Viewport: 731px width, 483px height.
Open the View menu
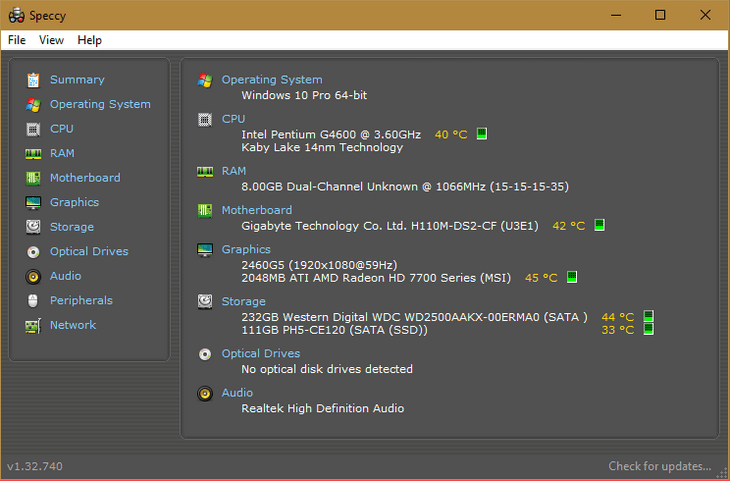(x=51, y=40)
